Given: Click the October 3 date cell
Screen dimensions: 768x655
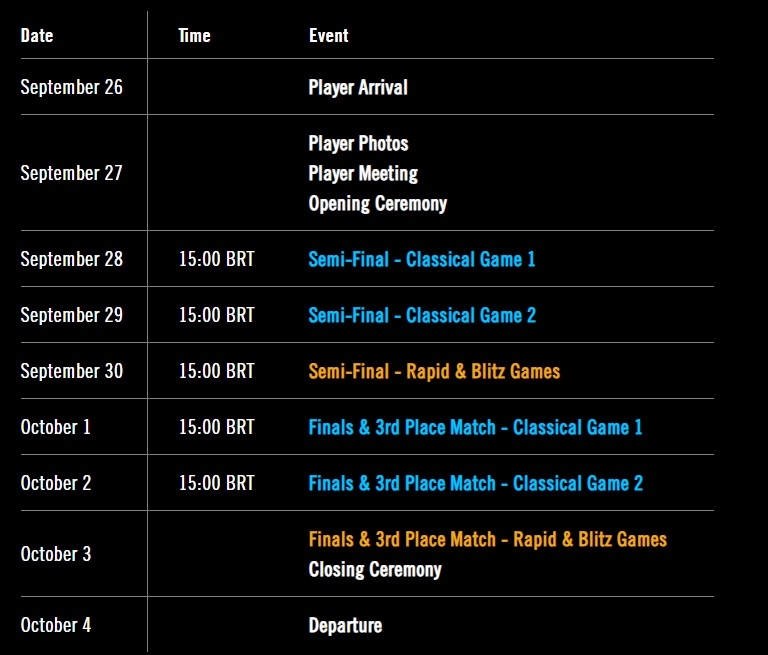Looking at the screenshot, I should coord(55,554).
